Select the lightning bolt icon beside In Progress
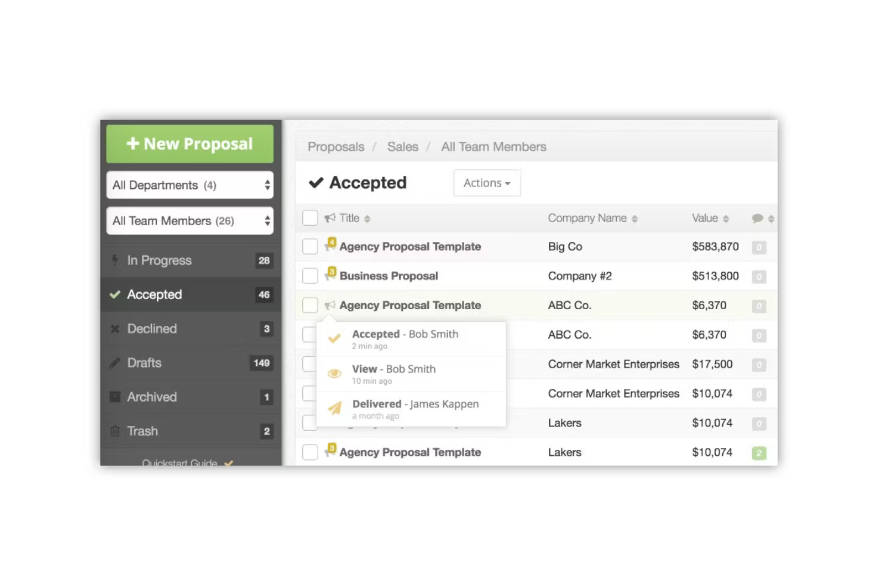Viewport: 882px width, 588px height. click(115, 260)
